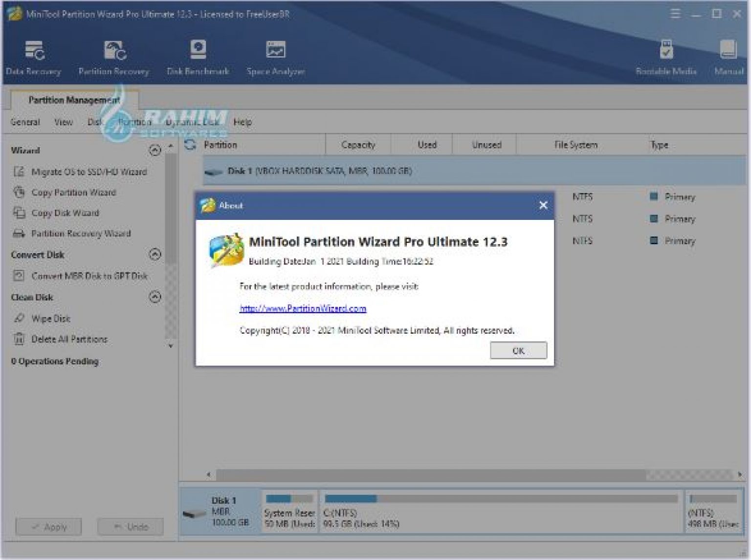Viewport: 751px width, 560px height.
Task: Click OK in the About dialog
Action: [x=518, y=350]
